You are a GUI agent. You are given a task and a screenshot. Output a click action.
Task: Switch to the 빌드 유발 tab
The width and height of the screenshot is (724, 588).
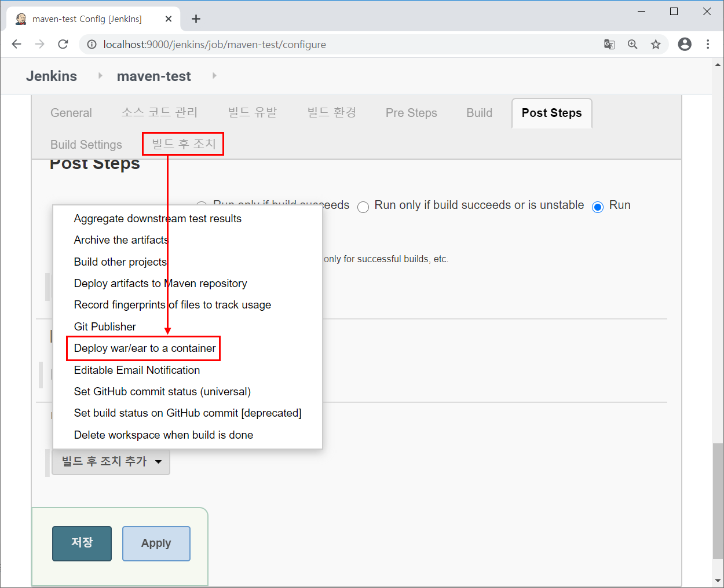tap(253, 113)
